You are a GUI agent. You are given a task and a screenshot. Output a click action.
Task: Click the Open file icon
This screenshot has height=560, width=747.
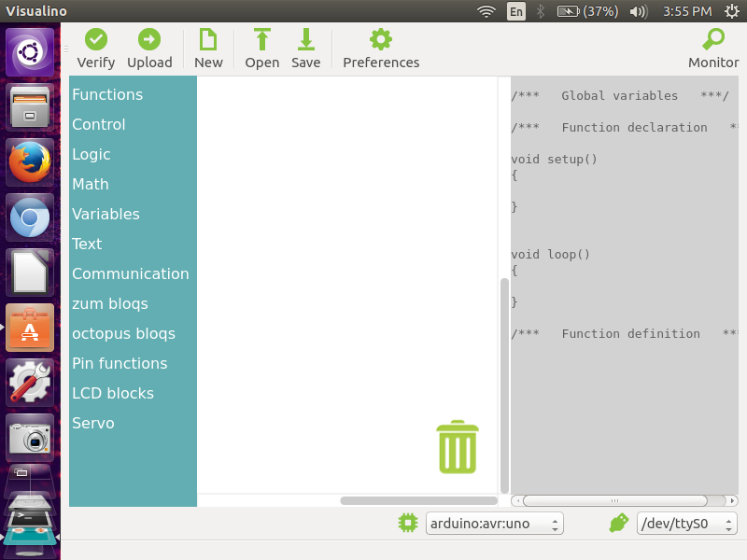262,39
